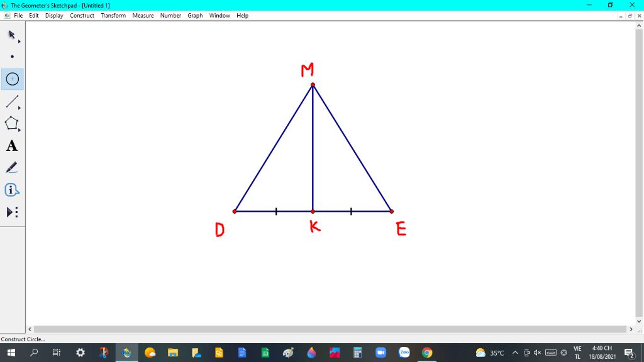
Task: Open Settings gear on the taskbar
Action: pyautogui.click(x=80, y=353)
